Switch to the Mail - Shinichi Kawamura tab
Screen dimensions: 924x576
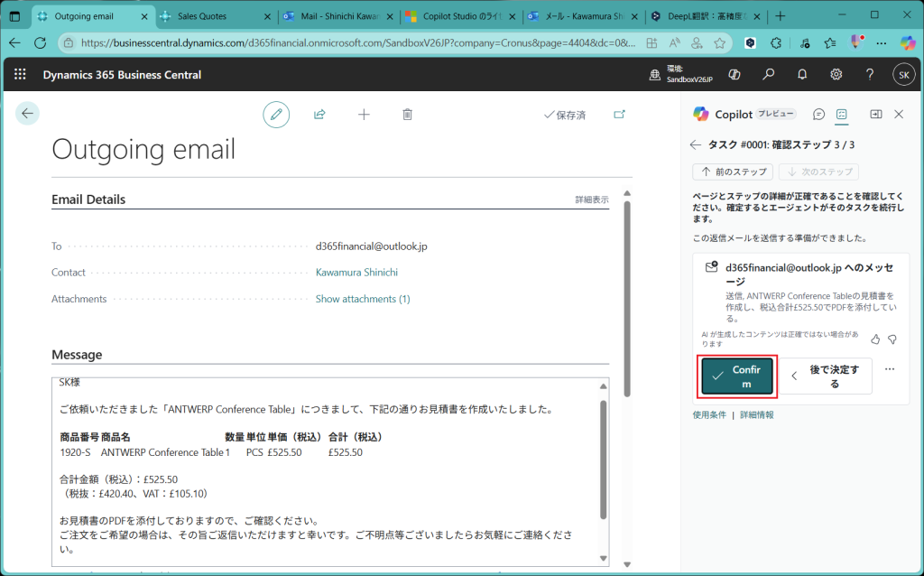click(x=340, y=16)
